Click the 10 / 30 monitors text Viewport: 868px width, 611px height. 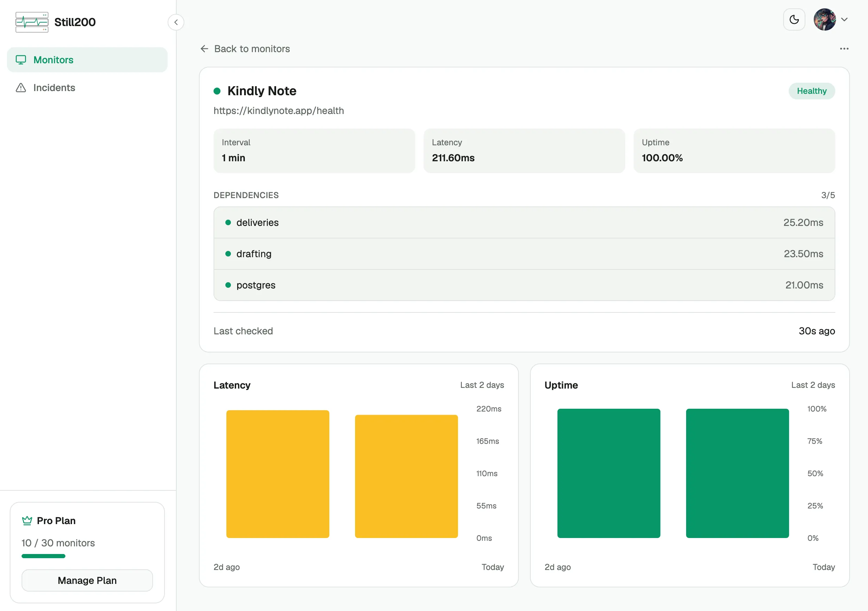58,543
